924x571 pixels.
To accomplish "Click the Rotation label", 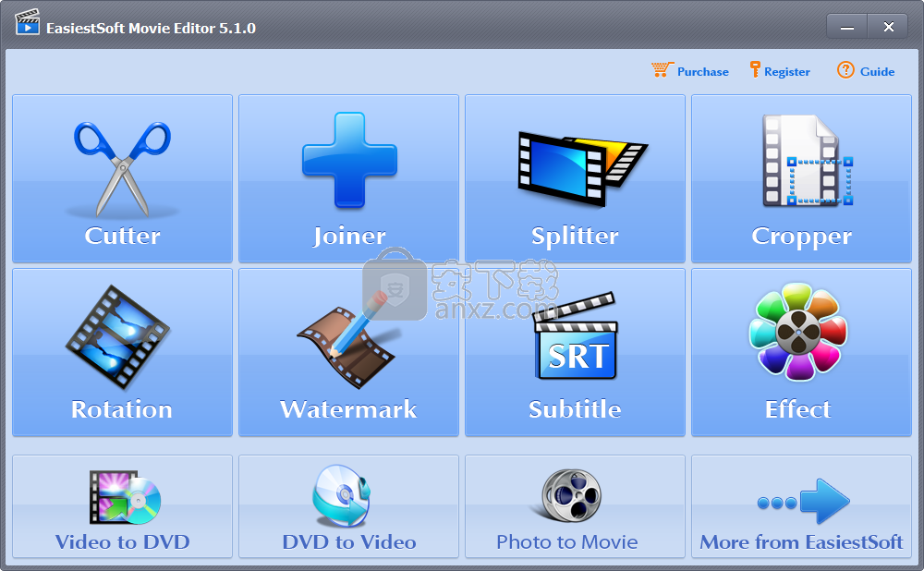I will [x=122, y=409].
